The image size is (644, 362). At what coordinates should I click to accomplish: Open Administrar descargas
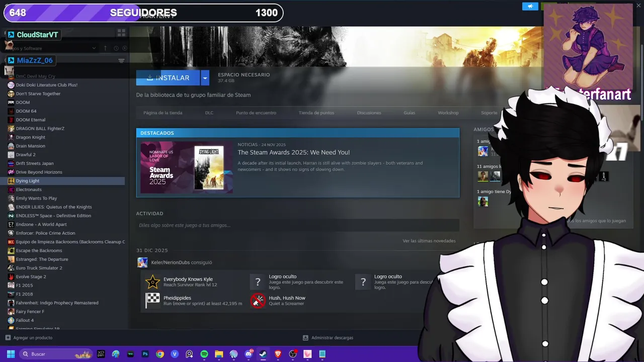pyautogui.click(x=328, y=338)
